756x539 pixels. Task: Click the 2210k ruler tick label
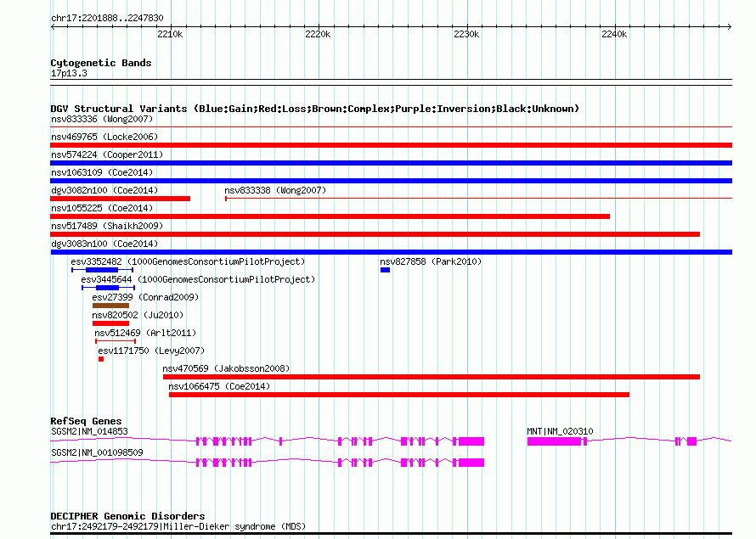pyautogui.click(x=170, y=34)
